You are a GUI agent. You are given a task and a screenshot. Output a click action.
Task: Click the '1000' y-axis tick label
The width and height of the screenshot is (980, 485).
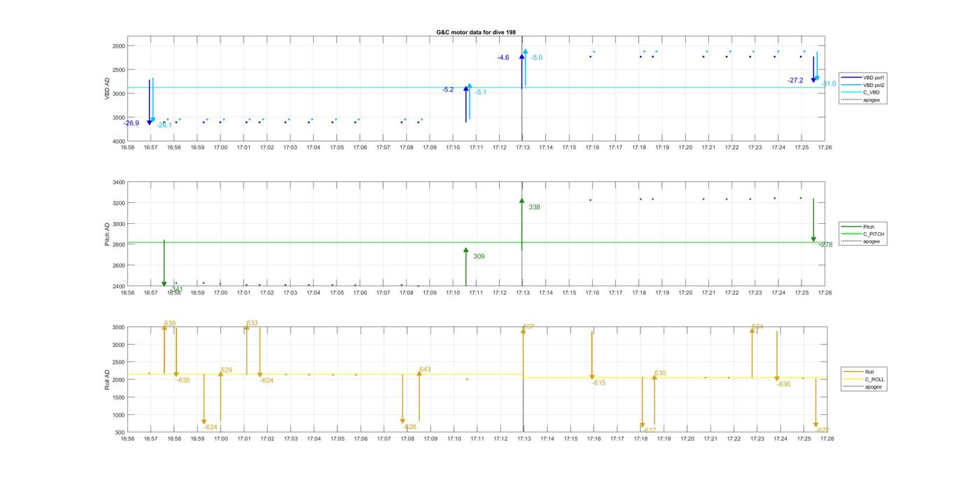[x=118, y=415]
